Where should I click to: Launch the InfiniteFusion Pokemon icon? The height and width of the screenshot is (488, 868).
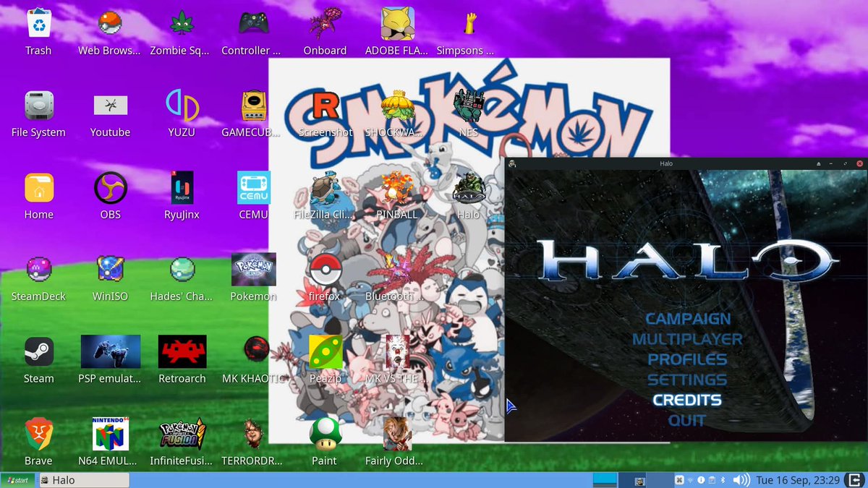[x=182, y=434]
